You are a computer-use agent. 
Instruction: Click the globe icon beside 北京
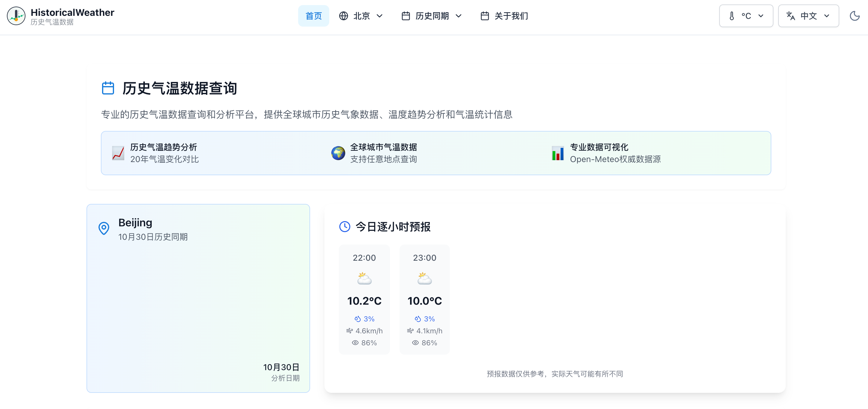click(343, 16)
